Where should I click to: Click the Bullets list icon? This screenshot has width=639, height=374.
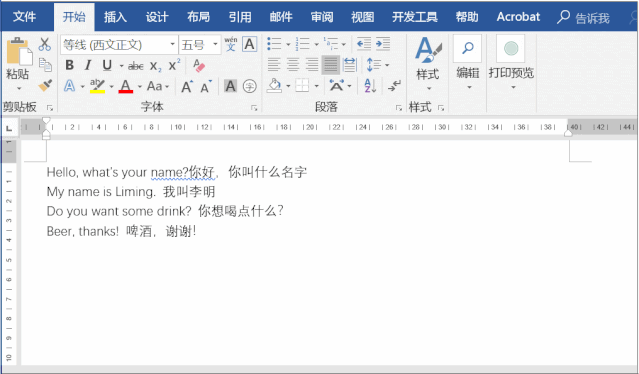click(x=274, y=44)
